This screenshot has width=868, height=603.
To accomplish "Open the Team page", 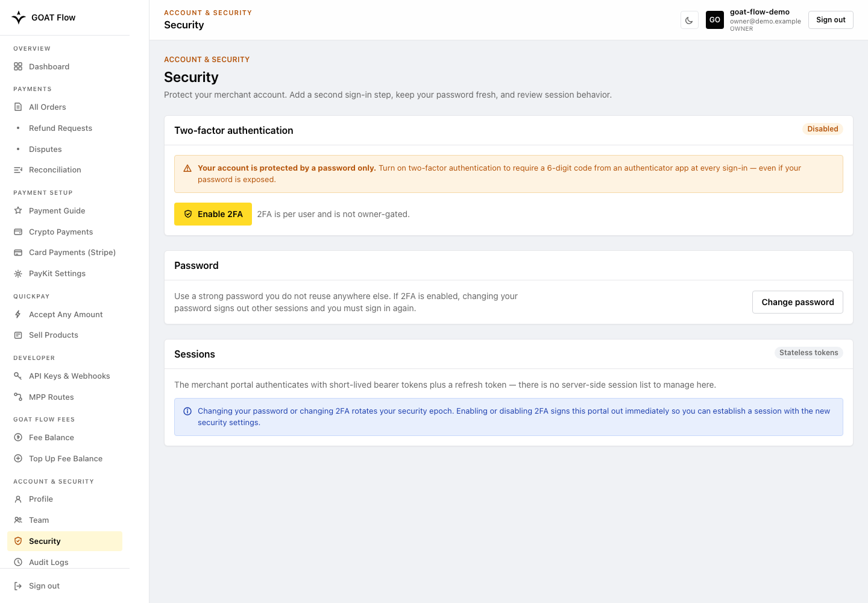I will coord(64,520).
